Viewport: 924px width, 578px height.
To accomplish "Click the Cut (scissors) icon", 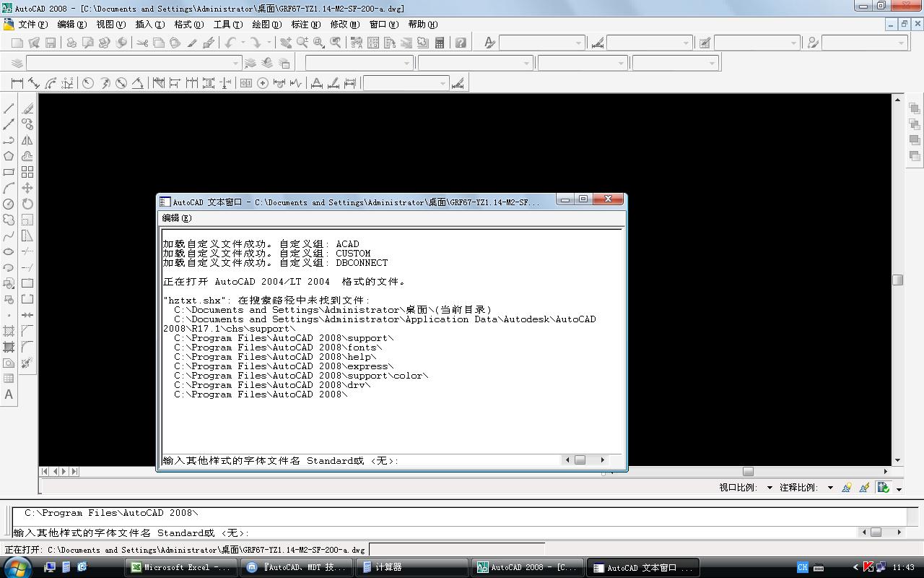I will 142,43.
